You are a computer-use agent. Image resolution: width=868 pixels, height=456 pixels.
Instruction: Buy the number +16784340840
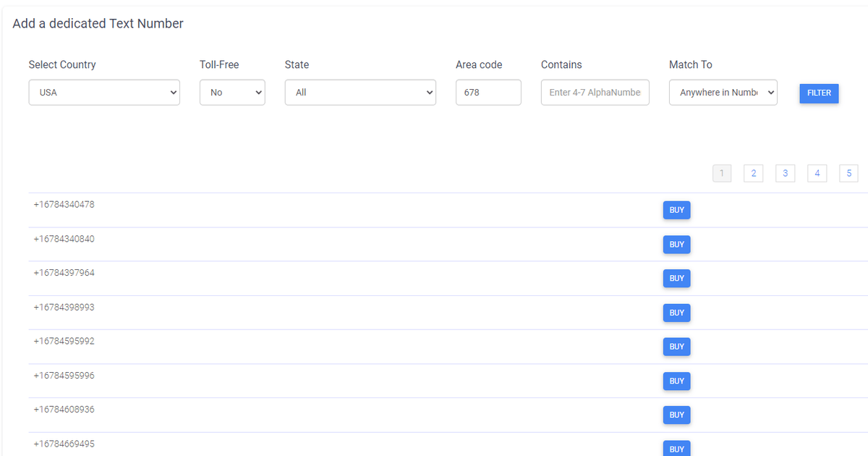[676, 245]
